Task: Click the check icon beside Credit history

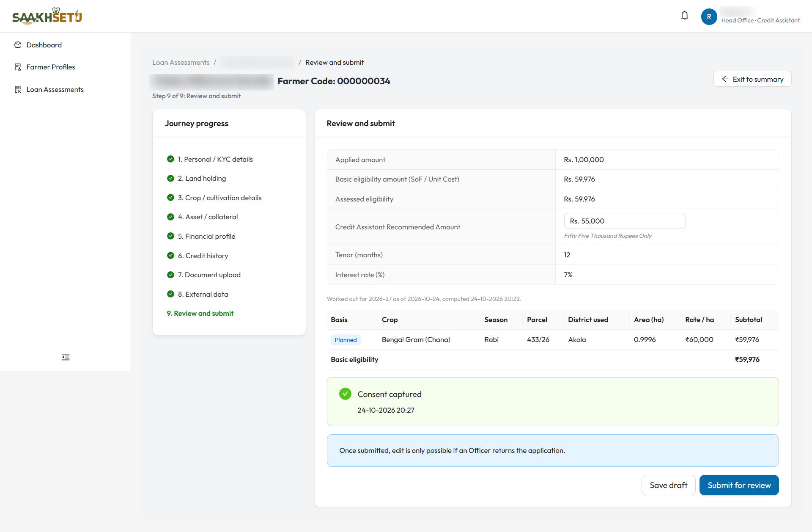Action: 170,256
